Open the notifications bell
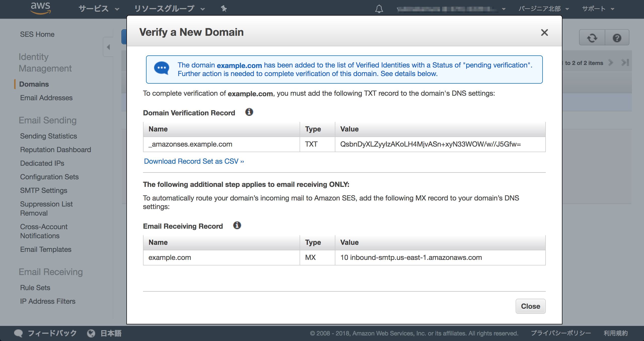The width and height of the screenshot is (644, 341). [379, 9]
